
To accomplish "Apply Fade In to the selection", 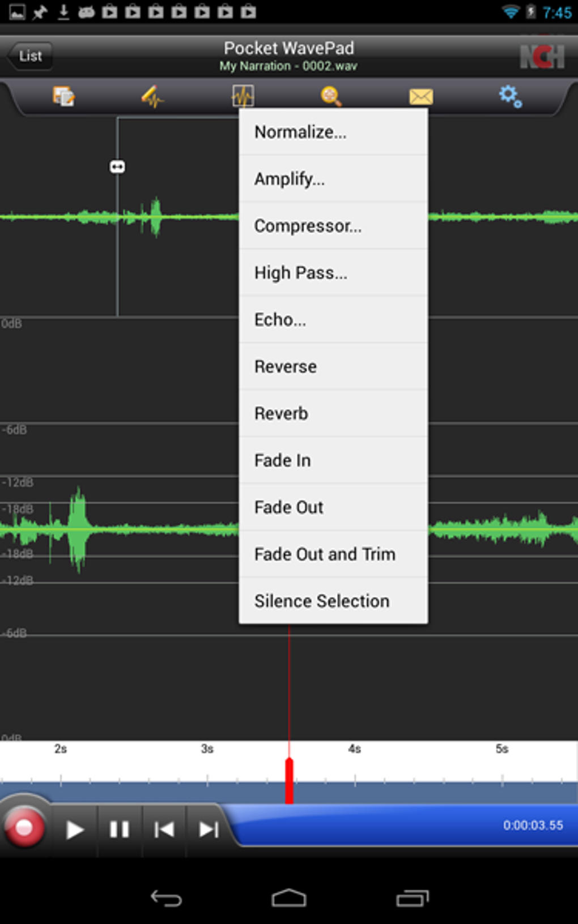I will [333, 460].
